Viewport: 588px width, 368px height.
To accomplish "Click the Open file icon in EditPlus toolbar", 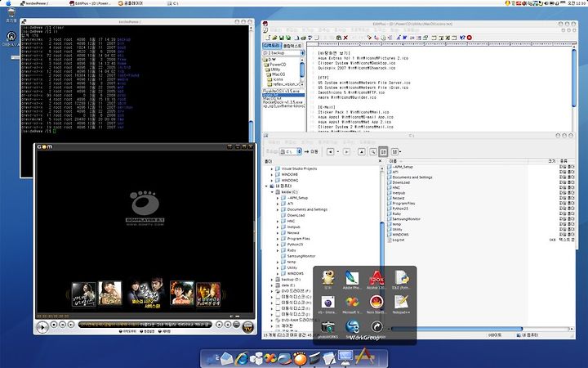I will (274, 38).
